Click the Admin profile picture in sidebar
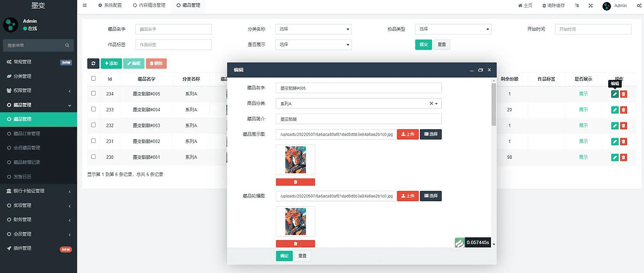 [11, 25]
